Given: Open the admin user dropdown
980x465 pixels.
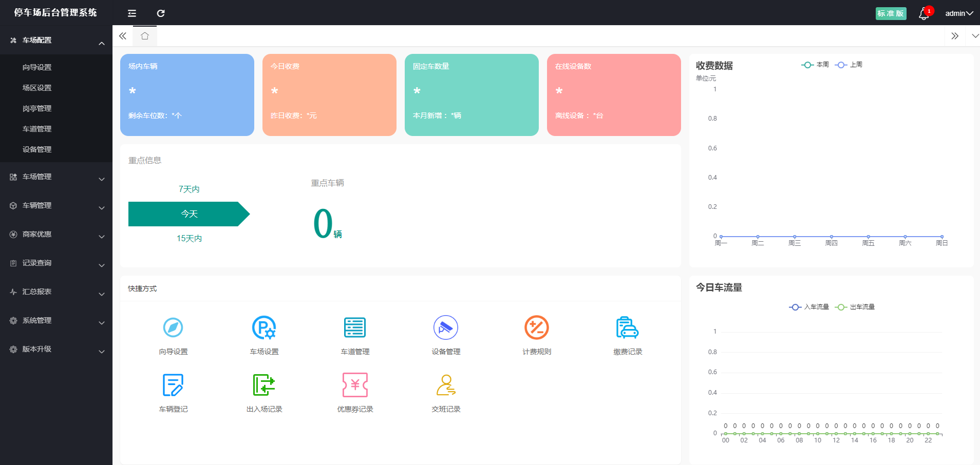Looking at the screenshot, I should (958, 13).
